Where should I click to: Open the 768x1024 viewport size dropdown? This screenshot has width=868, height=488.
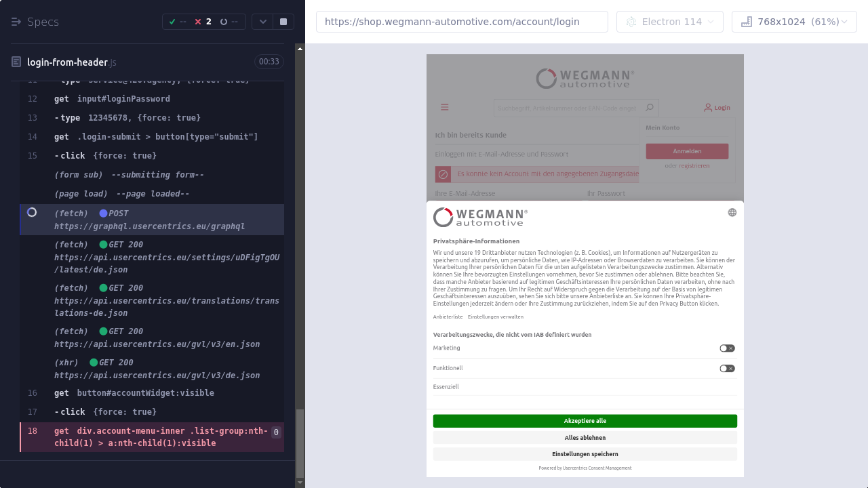[x=794, y=22]
